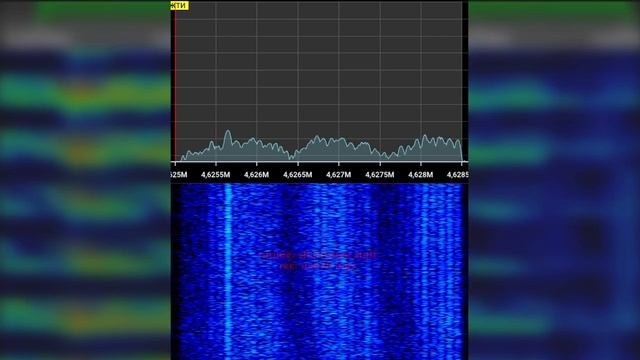Click the 4,6265M frequency axis label
Image resolution: width=640 pixels, height=360 pixels.
pos(298,175)
